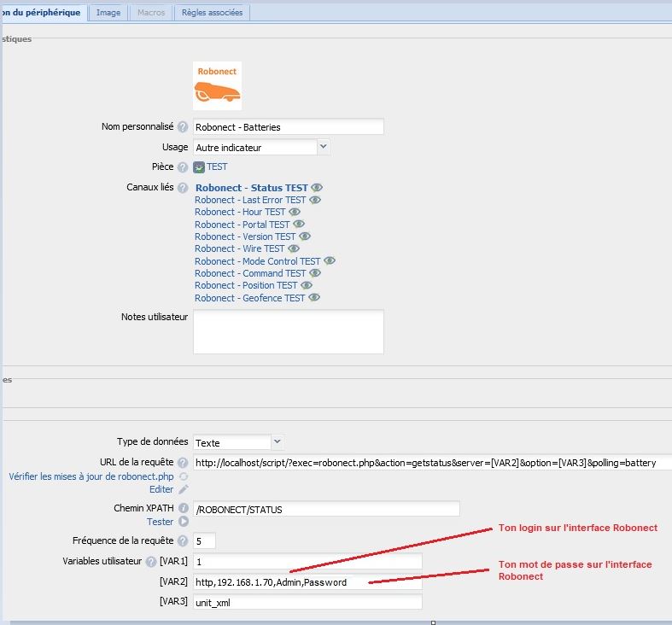Open Robonect - Wire TEST link
Screen dimensions: 672x625
click(240, 248)
